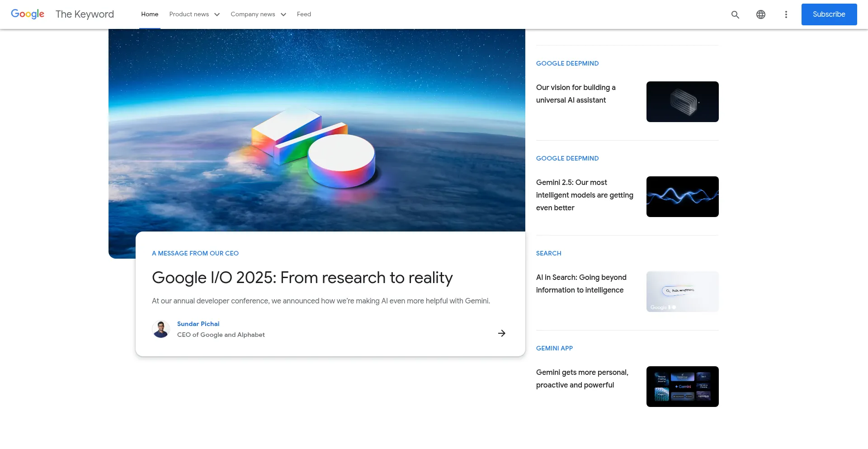This screenshot has height=449, width=868.
Task: Open the search magnifier icon
Action: click(x=735, y=14)
